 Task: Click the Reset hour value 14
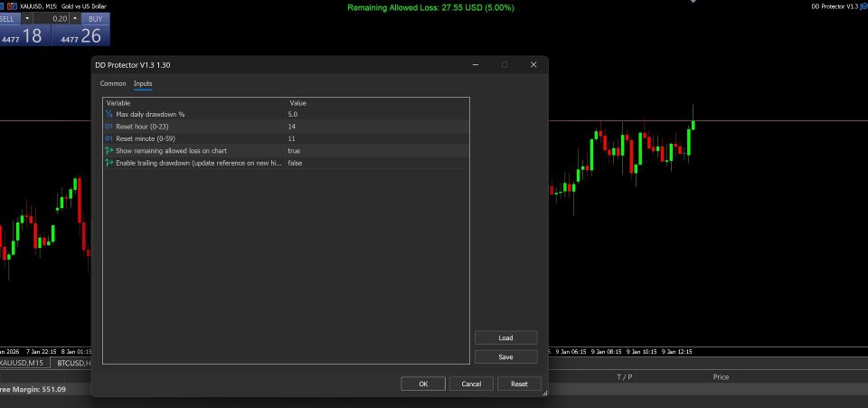tap(292, 127)
